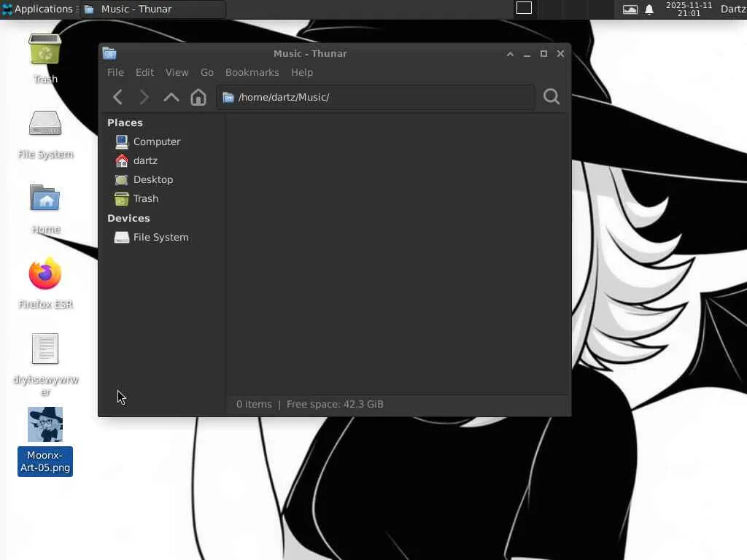The width and height of the screenshot is (747, 560).
Task: Click folder icon inside the location bar
Action: [x=228, y=97]
